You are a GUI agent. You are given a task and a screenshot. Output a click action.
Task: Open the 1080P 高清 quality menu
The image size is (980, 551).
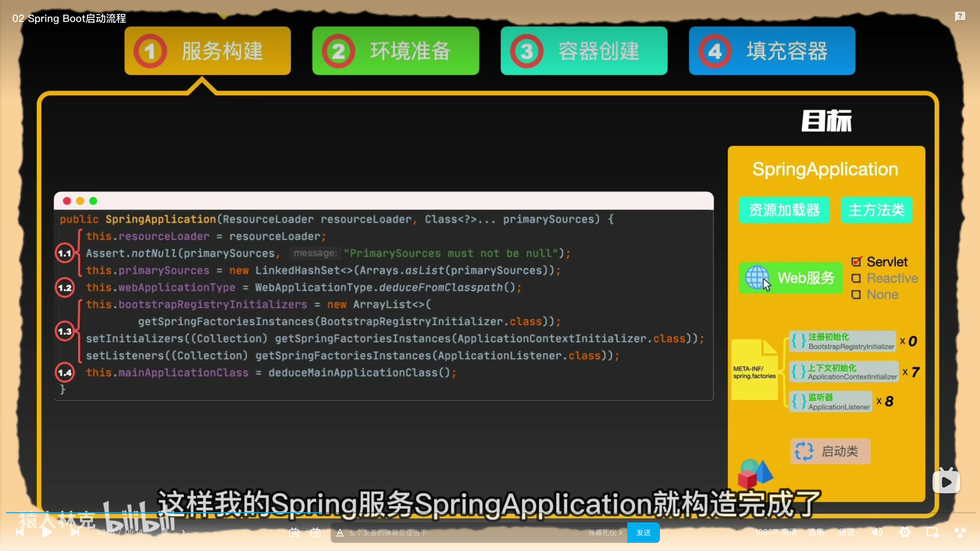tap(776, 532)
